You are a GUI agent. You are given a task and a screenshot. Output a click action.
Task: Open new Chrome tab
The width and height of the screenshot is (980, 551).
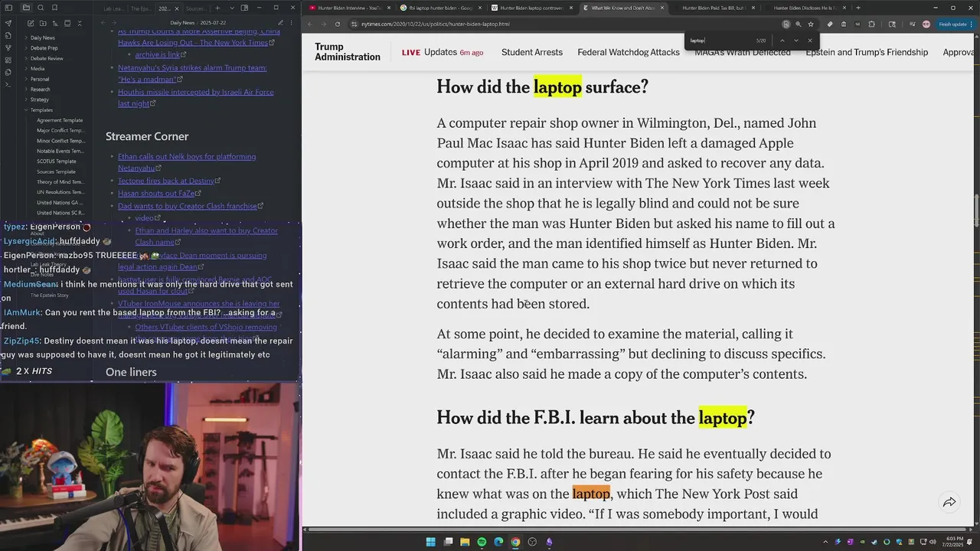tap(857, 8)
